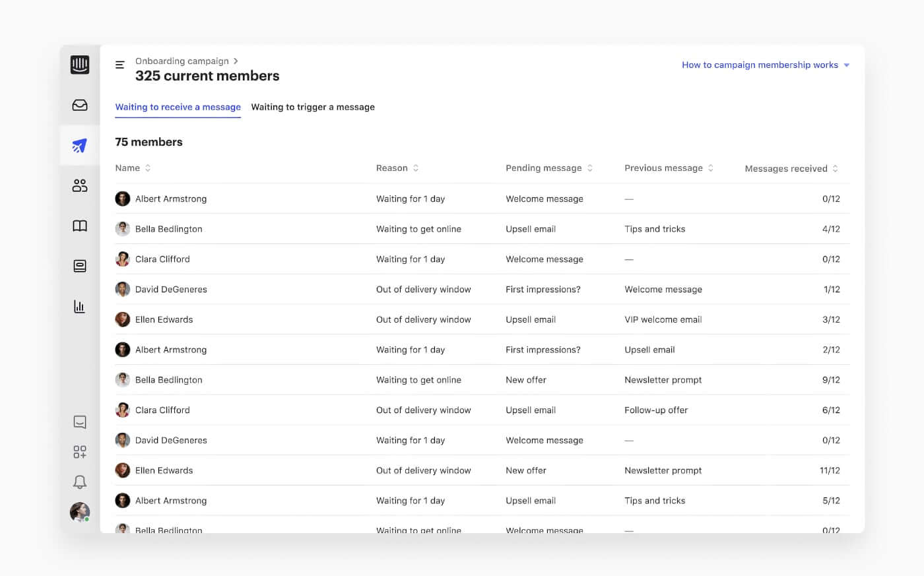Sort by Pending message column
Screen dimensions: 924x576
(x=590, y=168)
